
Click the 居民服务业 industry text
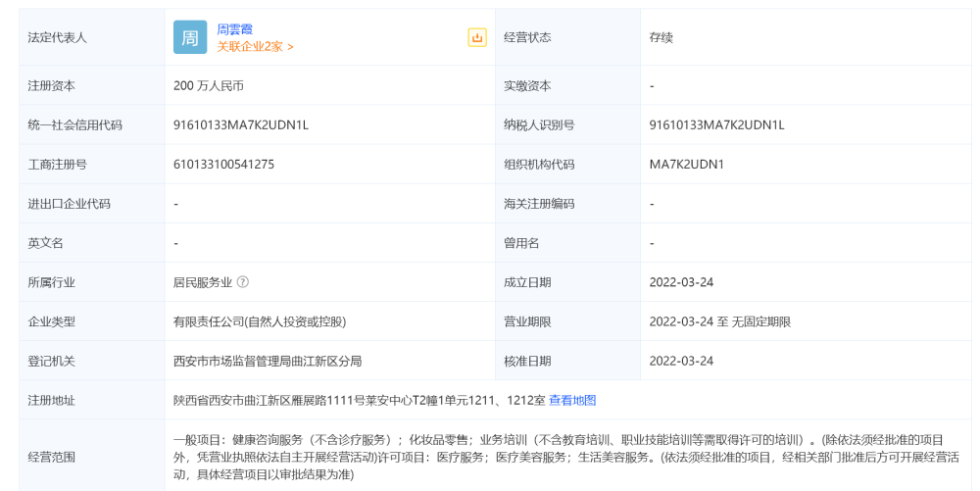(203, 282)
